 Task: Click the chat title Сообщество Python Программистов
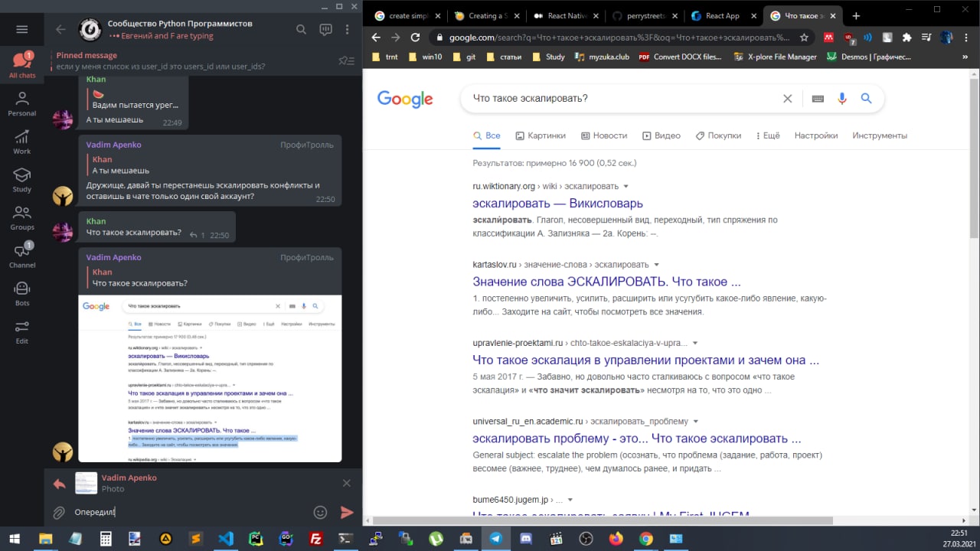180,24
